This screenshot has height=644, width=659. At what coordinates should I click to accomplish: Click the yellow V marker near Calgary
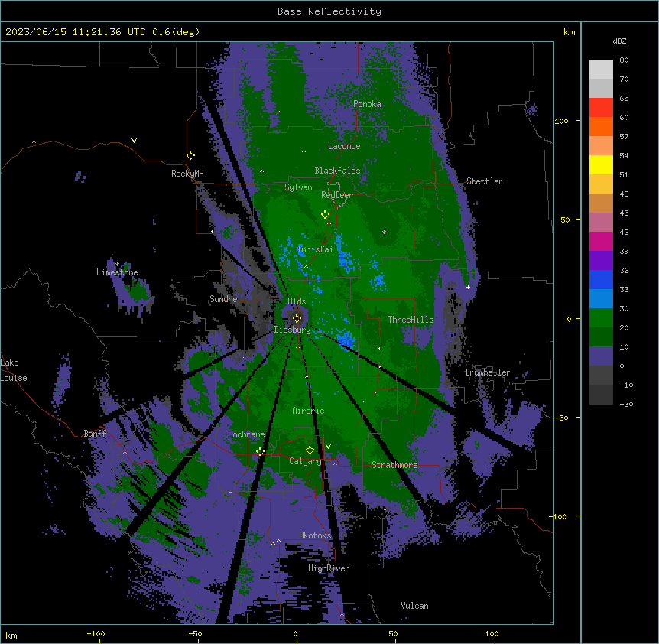click(328, 447)
